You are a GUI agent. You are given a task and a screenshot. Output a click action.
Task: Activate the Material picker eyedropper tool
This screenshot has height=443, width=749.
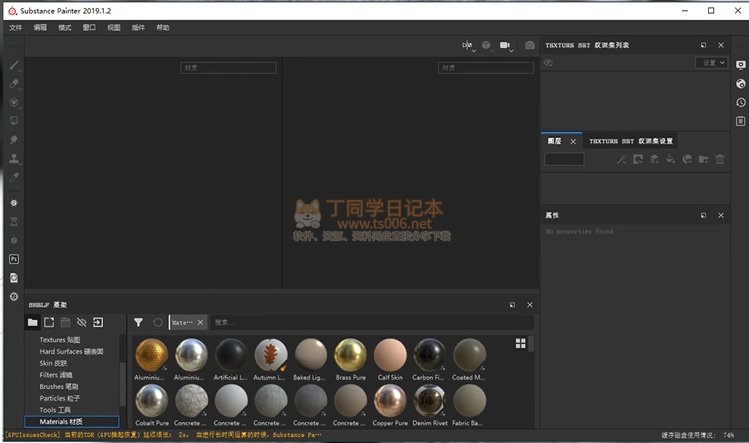click(14, 178)
